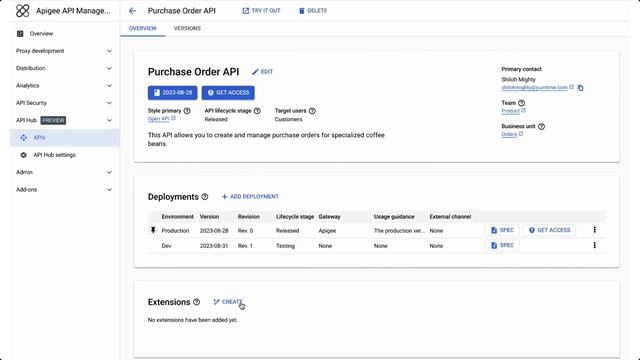Show help for Extensions
Viewport: 640px width, 360px height.
(197, 302)
